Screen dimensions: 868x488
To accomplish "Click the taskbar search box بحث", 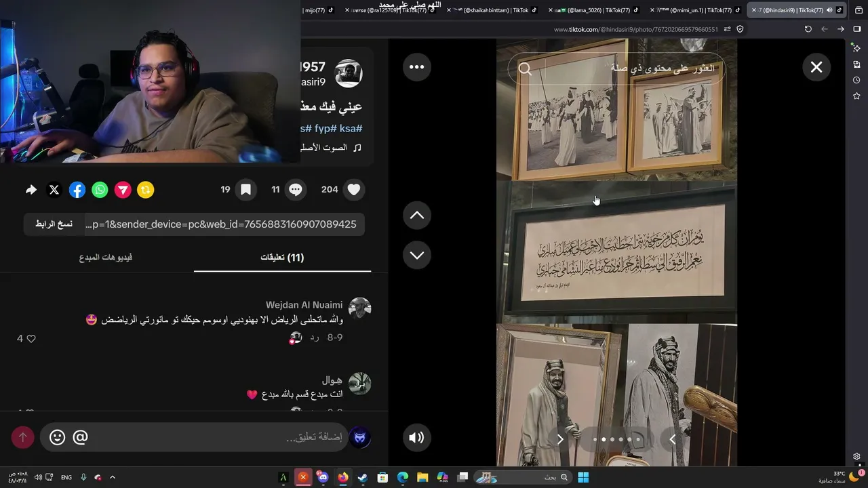I will tap(522, 477).
